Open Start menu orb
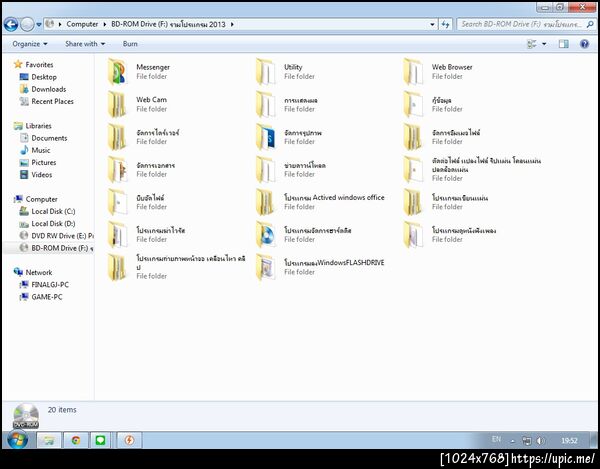This screenshot has height=469, width=600. [17, 440]
